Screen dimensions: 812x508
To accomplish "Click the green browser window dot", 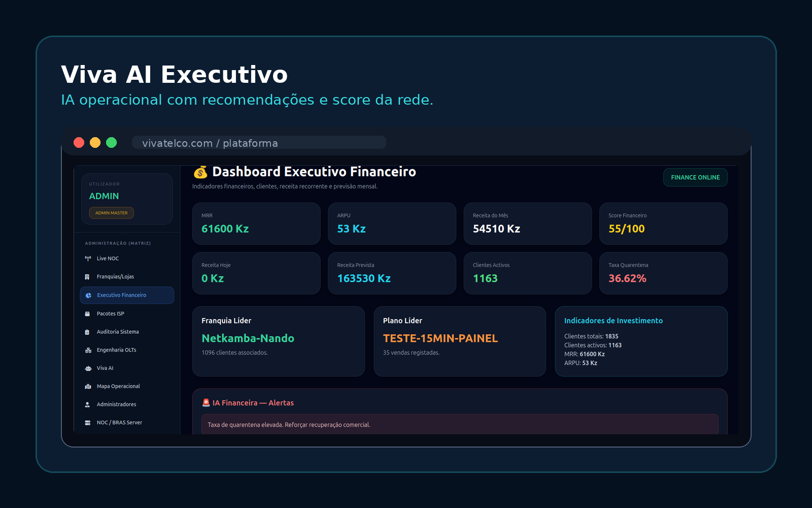I will pyautogui.click(x=111, y=143).
